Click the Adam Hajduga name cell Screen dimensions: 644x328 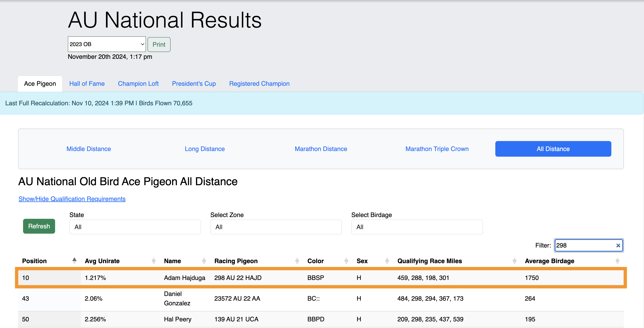(x=184, y=278)
